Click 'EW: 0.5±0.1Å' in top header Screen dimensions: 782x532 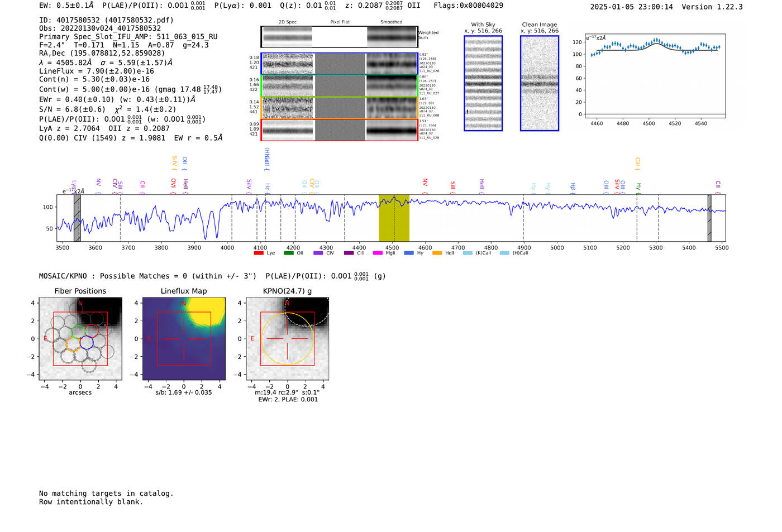pos(66,6)
